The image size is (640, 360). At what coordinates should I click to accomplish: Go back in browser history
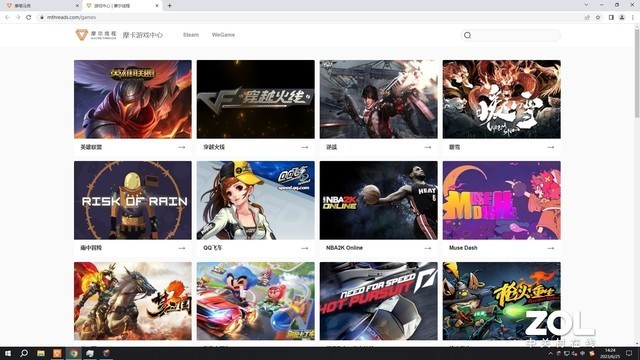click(7, 17)
